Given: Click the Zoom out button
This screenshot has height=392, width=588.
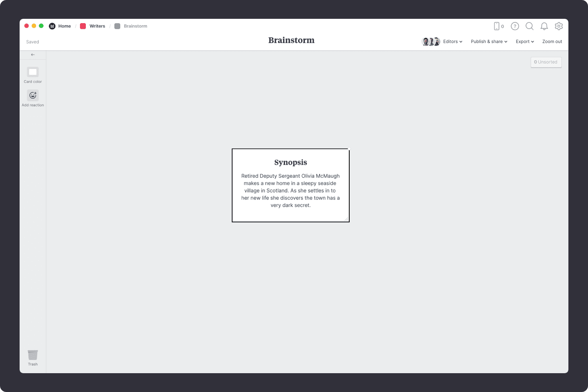Looking at the screenshot, I should tap(552, 42).
